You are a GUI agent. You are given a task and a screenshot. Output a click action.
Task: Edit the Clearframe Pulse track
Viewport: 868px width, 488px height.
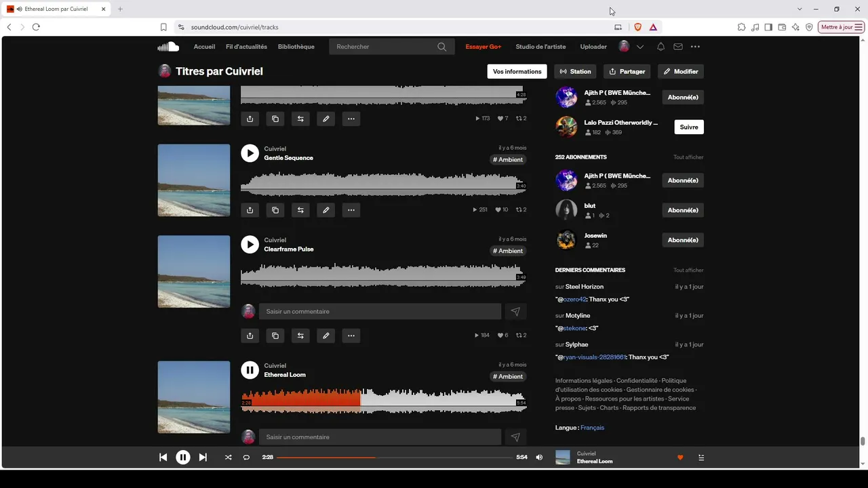pos(325,335)
